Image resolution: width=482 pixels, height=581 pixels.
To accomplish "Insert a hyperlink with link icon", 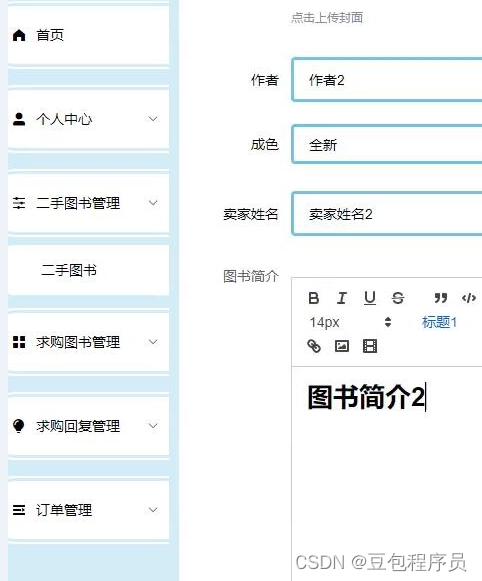I will click(314, 346).
